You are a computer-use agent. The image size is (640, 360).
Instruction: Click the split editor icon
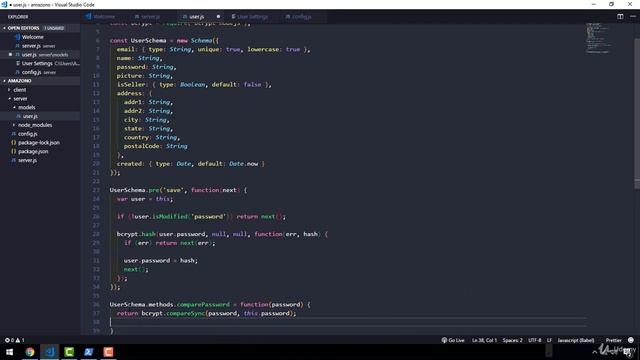pos(620,17)
